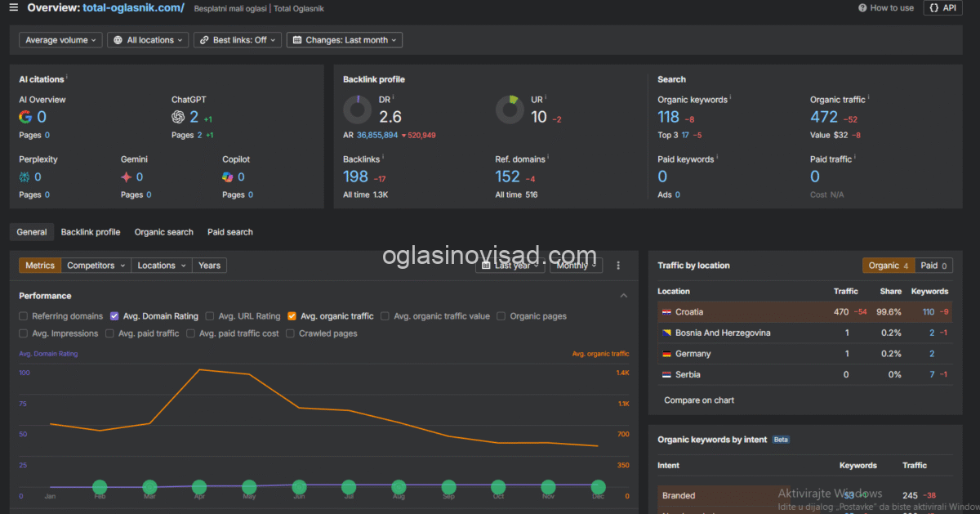The width and height of the screenshot is (980, 514).
Task: Click the DR donut chart icon
Action: [x=357, y=110]
